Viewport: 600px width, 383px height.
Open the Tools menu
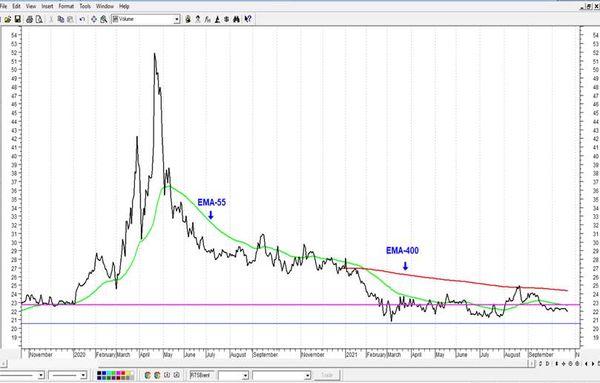85,6
